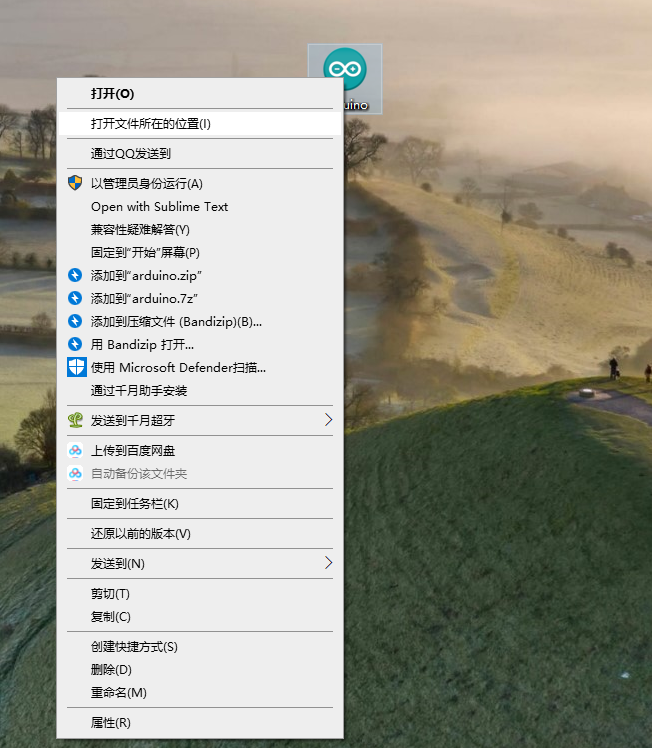
Task: Pin with 固定到任务栏(K)
Action: click(x=200, y=503)
